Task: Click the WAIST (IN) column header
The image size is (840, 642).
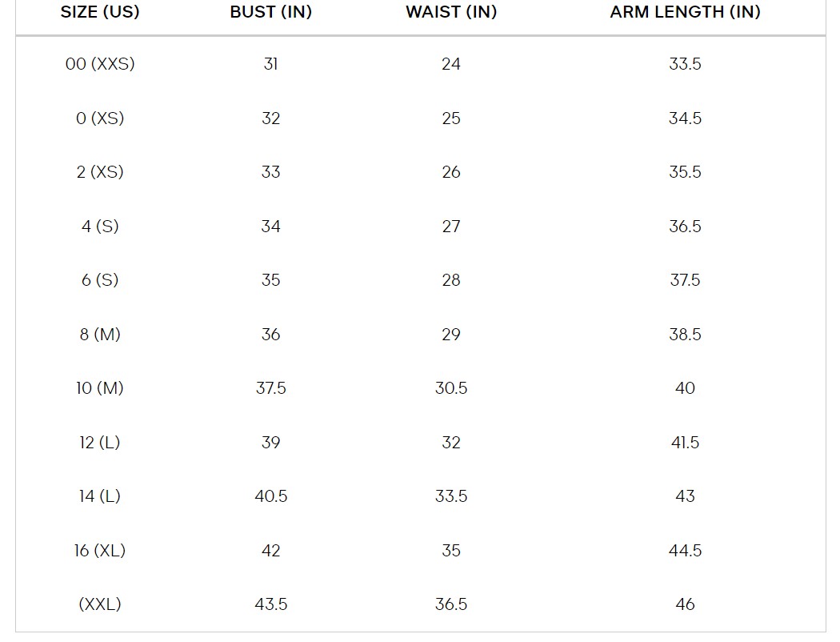Action: point(451,12)
